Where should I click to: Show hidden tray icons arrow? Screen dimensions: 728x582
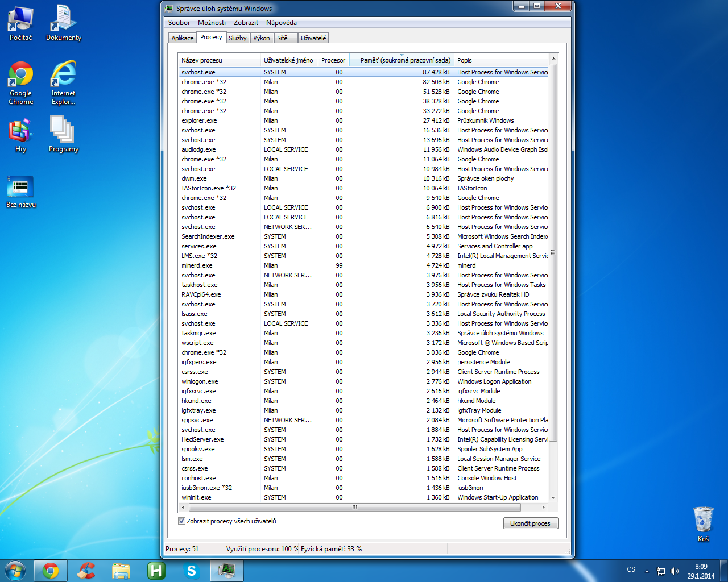click(x=647, y=571)
